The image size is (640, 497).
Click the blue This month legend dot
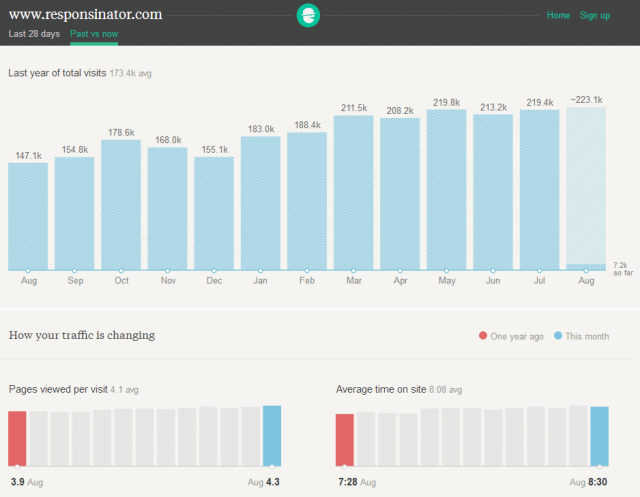click(558, 335)
